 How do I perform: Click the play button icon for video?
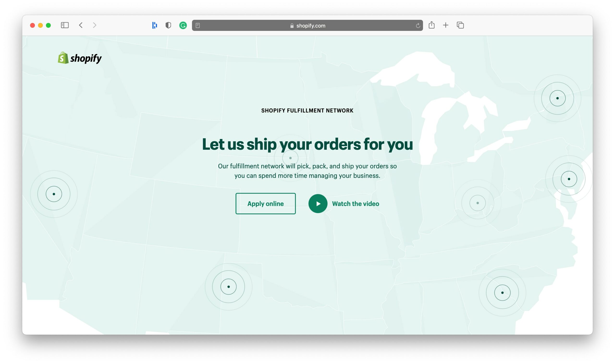(318, 203)
